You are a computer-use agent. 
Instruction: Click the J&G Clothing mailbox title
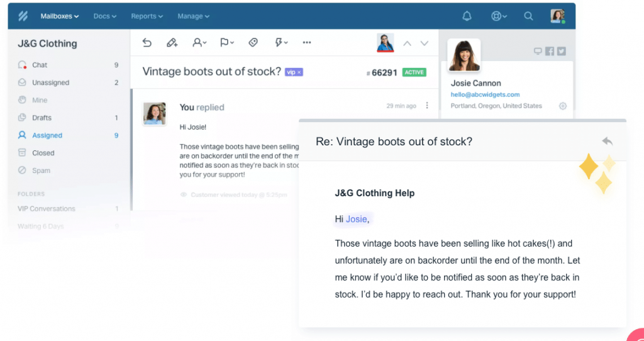click(x=47, y=43)
